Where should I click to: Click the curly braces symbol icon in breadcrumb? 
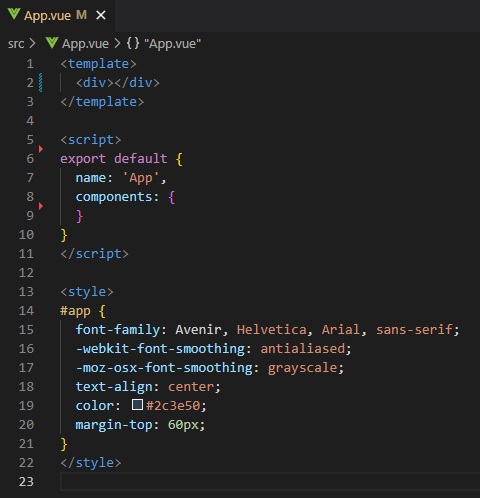(133, 43)
